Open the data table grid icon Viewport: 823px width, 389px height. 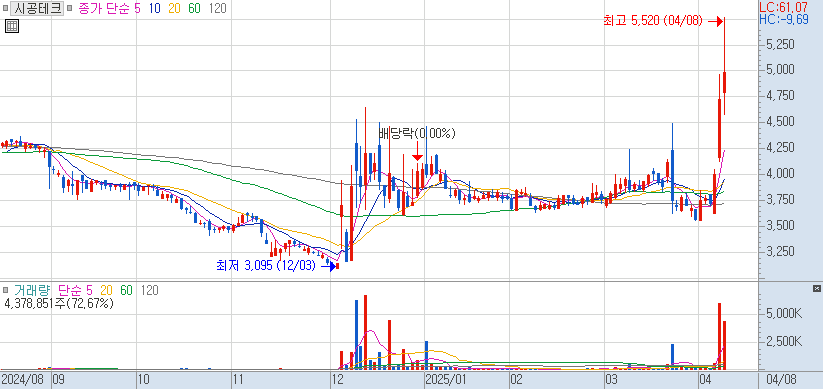point(12,26)
